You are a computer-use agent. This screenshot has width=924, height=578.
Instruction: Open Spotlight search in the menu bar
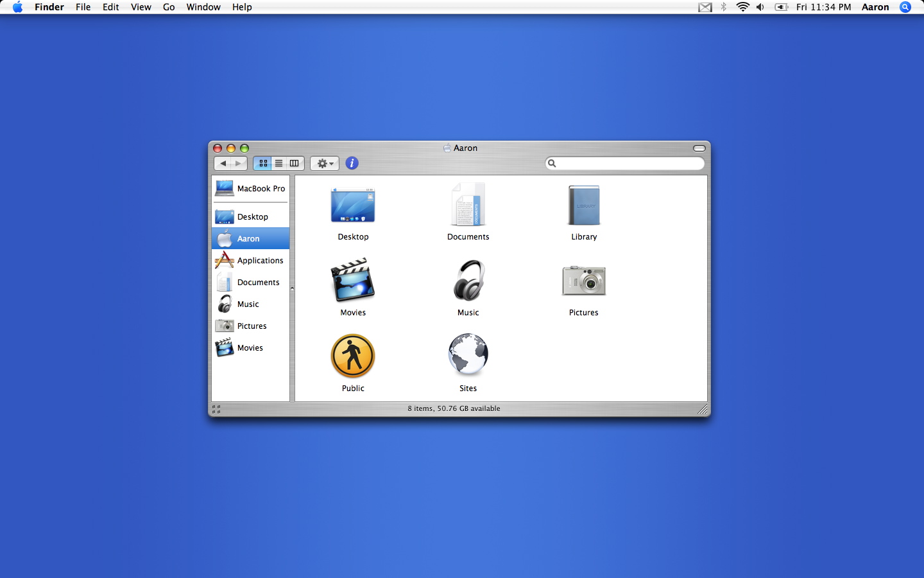905,7
